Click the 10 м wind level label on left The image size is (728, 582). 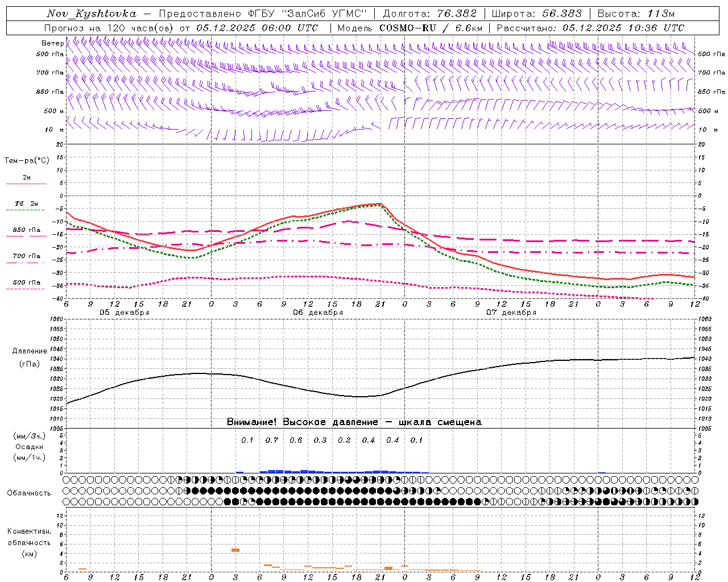click(x=55, y=130)
